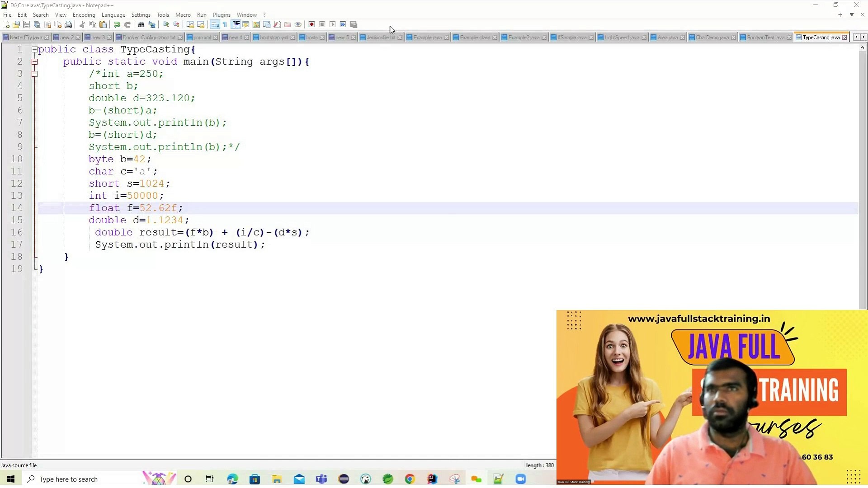This screenshot has width=868, height=488.
Task: Zoom in using the magnifier icon
Action: pyautogui.click(x=166, y=25)
